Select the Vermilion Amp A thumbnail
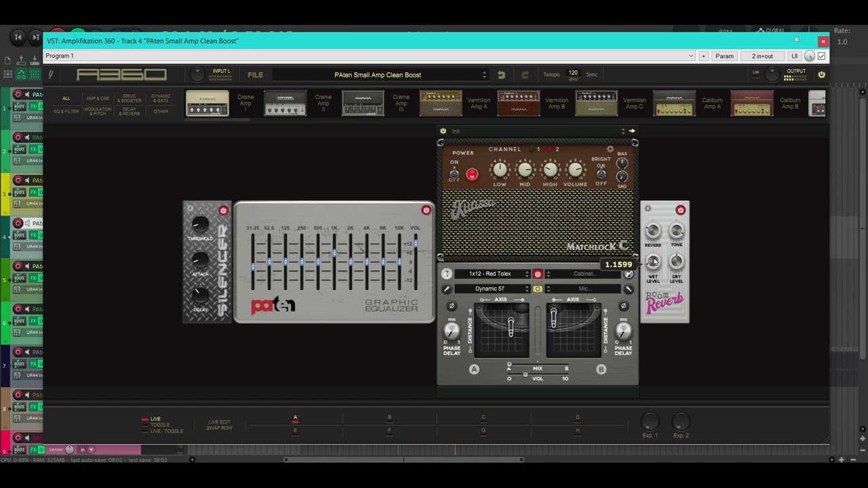 441,103
